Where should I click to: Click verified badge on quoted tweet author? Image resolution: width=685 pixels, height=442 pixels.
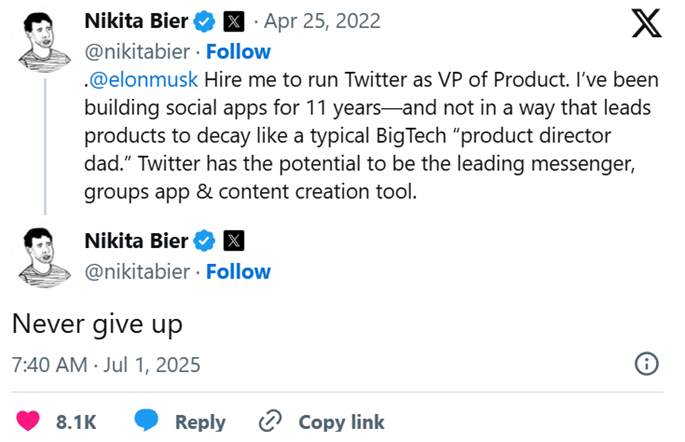click(x=205, y=19)
